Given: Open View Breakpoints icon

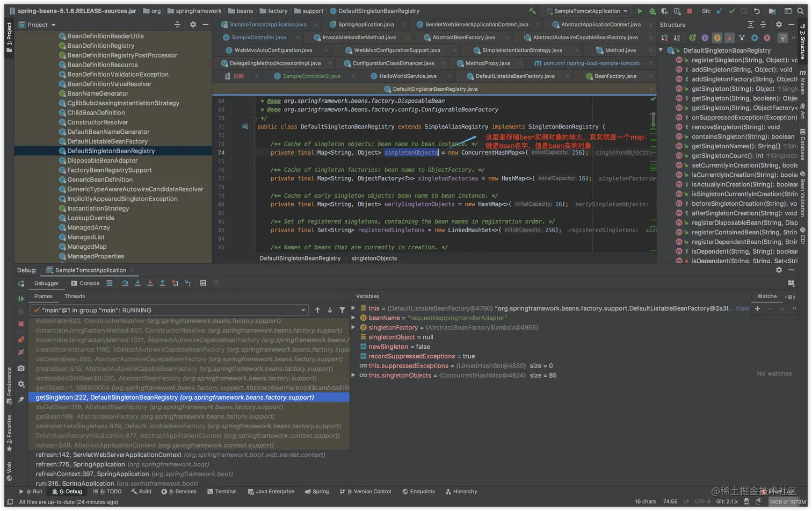Looking at the screenshot, I should tap(21, 340).
